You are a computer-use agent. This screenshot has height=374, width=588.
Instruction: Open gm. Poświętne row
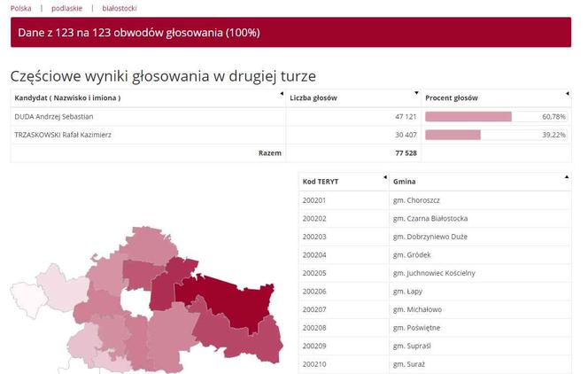(x=435, y=328)
